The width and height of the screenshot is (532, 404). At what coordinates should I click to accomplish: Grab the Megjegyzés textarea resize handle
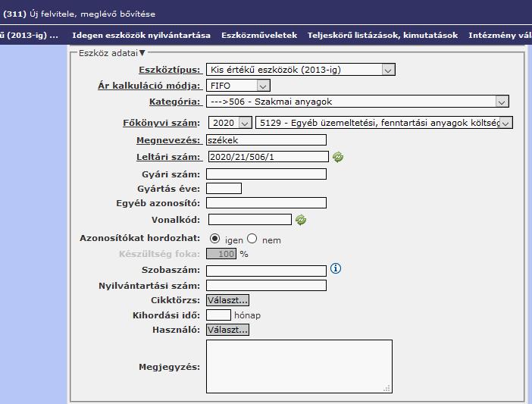tap(386, 389)
